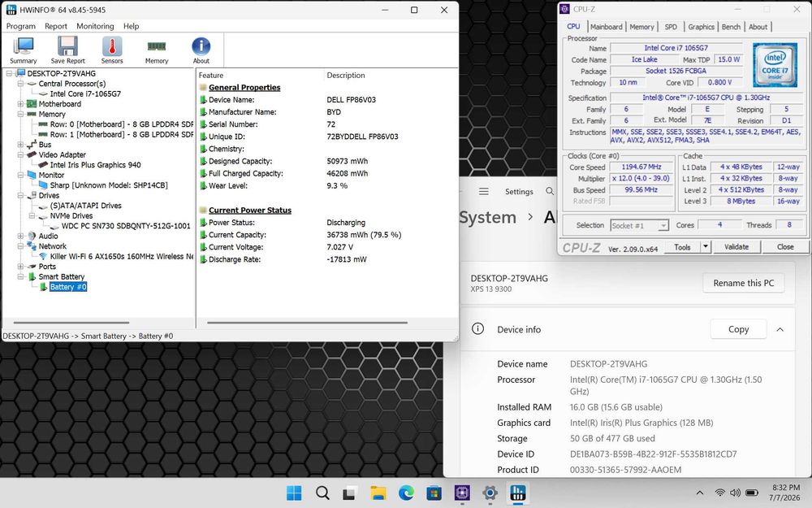Click the System breadcrumb link in Settings
Viewport: 812px width, 508px height.
point(488,217)
